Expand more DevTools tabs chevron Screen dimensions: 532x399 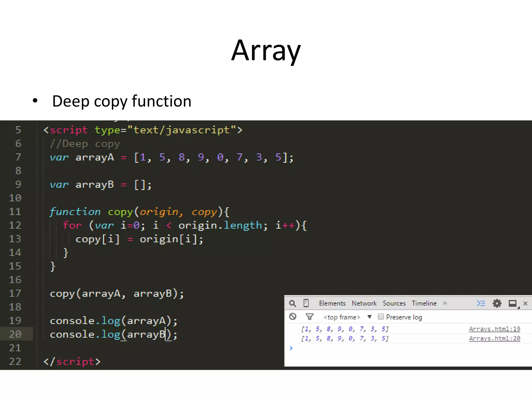[445, 303]
